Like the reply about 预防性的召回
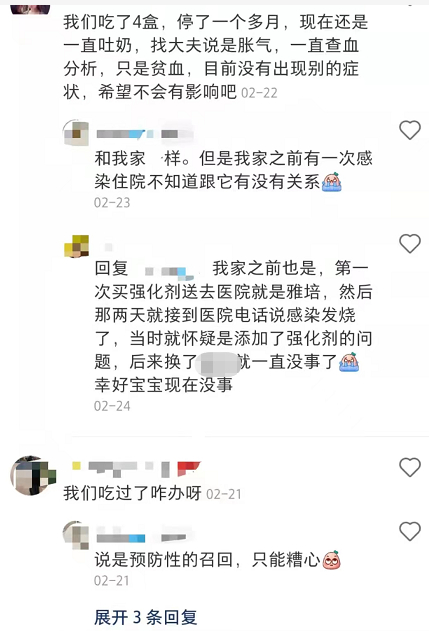The image size is (429, 631). click(410, 531)
